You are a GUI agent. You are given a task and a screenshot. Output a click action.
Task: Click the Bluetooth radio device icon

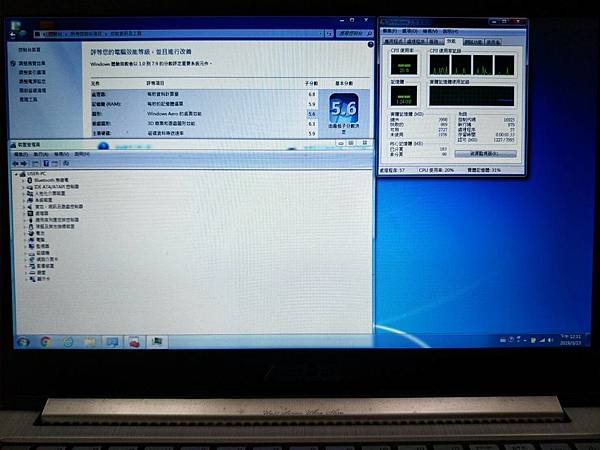30,180
